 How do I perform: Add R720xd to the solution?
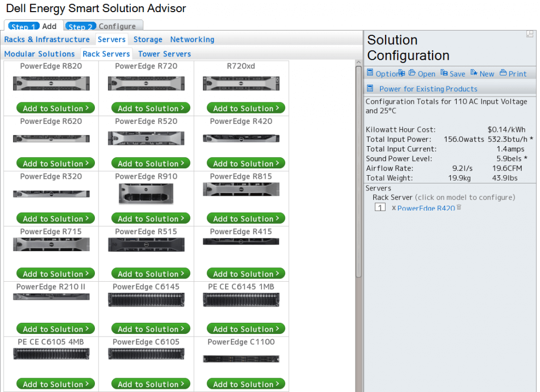click(x=246, y=108)
